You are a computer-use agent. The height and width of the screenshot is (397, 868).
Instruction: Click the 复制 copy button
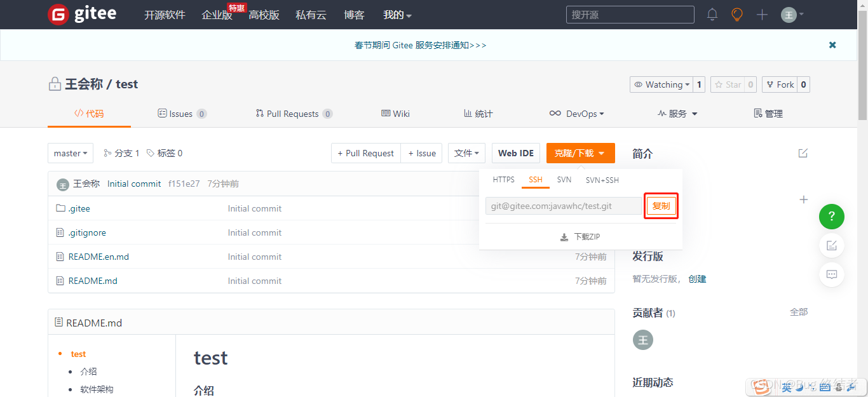(x=661, y=206)
